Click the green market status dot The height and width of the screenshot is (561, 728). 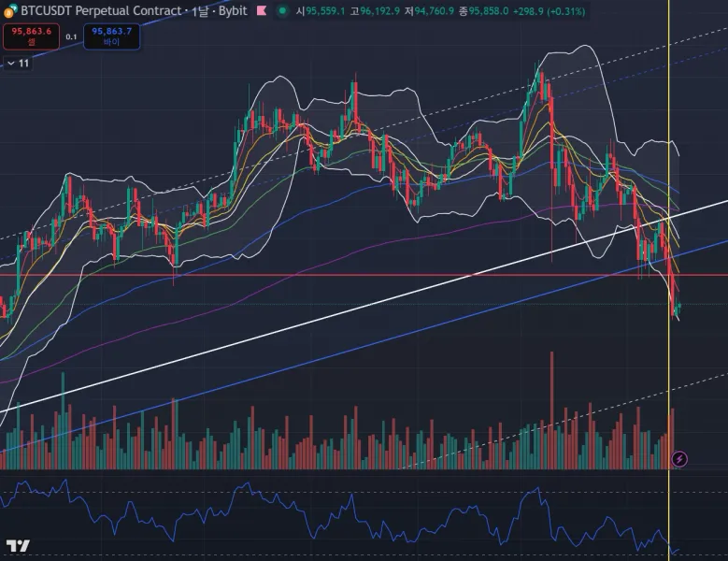(282, 10)
